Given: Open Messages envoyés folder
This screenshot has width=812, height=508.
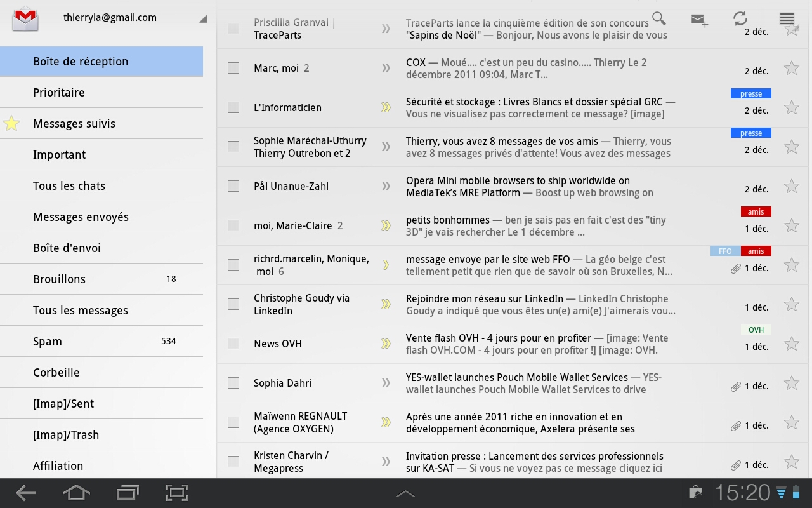Looking at the screenshot, I should click(x=101, y=217).
